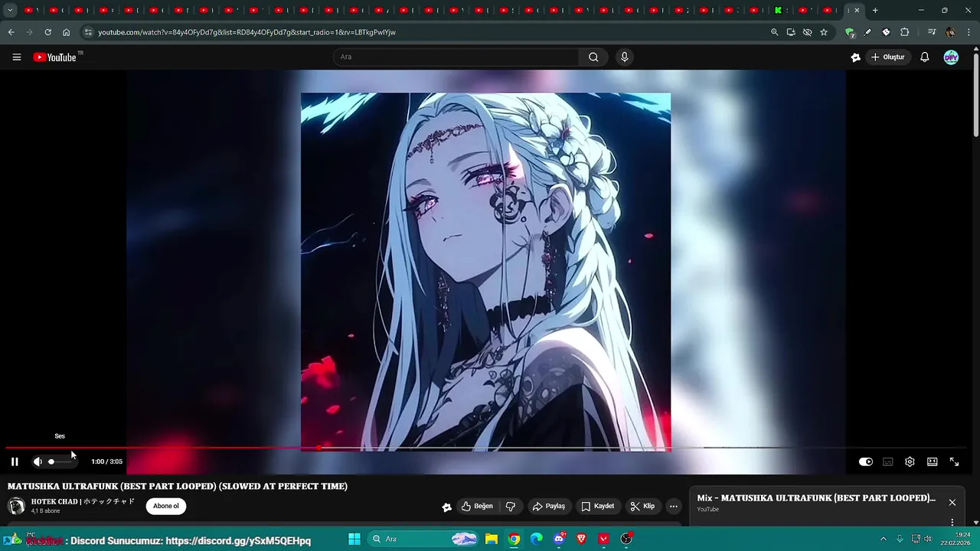Screen dimensions: 980x551
Task: Open Discord from the taskbar
Action: 560,539
